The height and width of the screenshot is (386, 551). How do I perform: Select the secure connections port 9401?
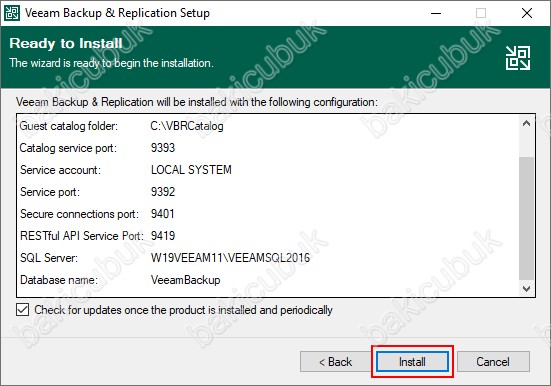coord(162,214)
